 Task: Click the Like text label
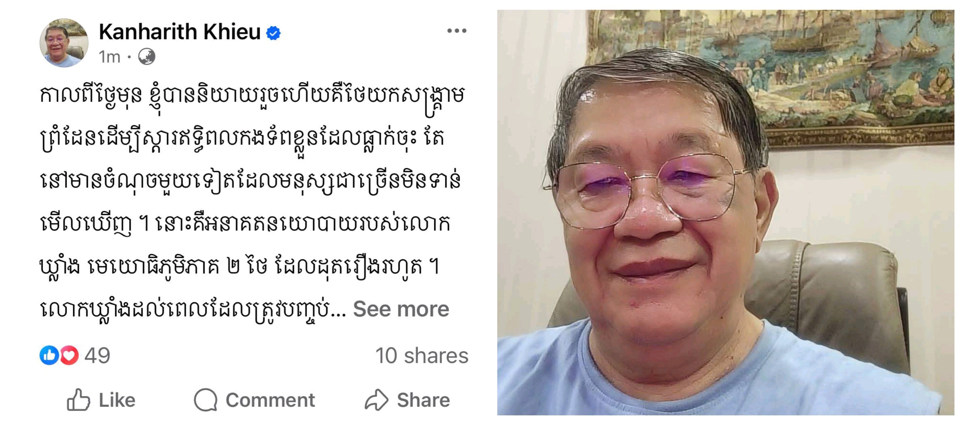coord(117,400)
